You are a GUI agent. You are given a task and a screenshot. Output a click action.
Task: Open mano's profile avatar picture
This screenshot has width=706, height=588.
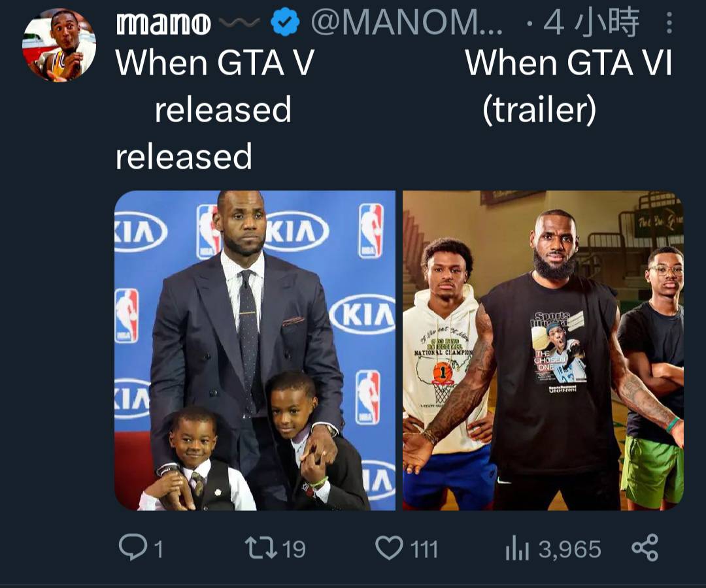59,45
